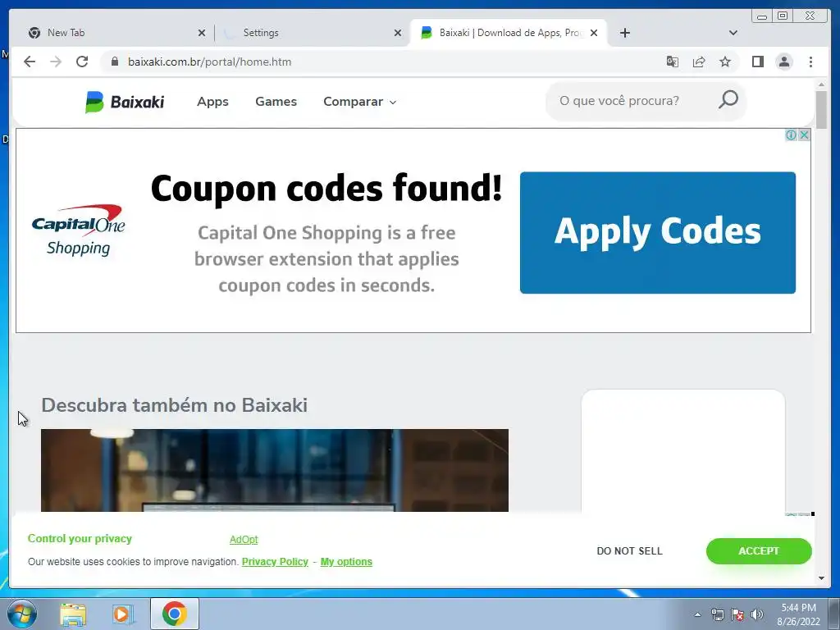Click the Baixaki logo
Viewport: 840px width, 630px height.
point(125,102)
